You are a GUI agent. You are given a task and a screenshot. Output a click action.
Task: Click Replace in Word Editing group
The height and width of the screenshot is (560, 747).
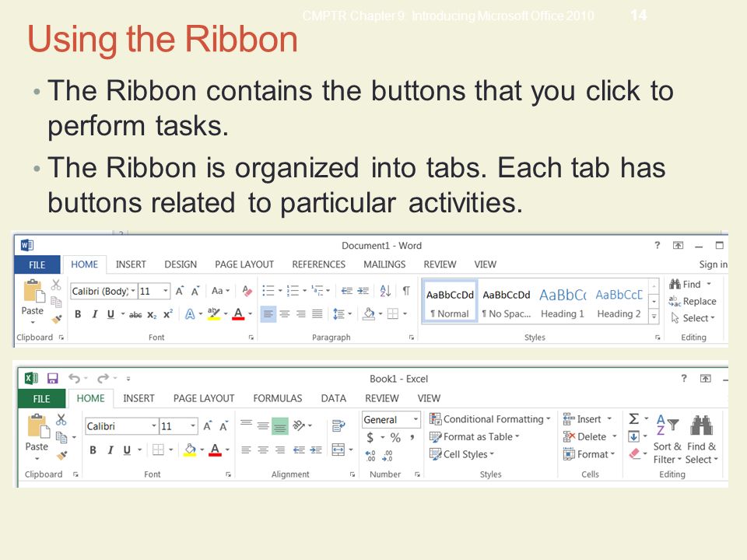pos(693,301)
